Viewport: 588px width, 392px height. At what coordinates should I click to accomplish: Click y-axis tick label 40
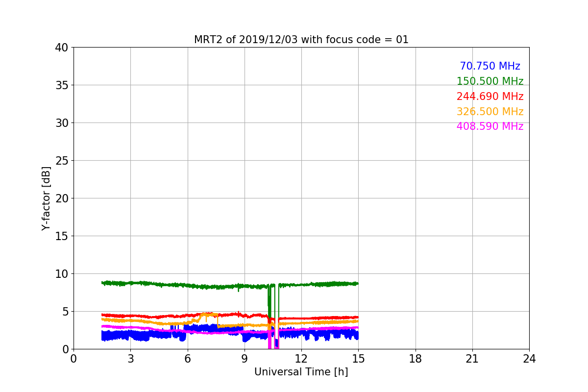pyautogui.click(x=62, y=48)
